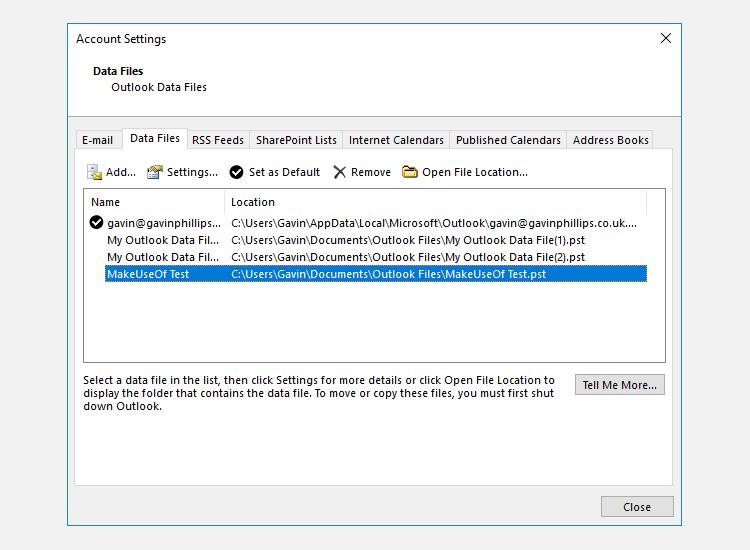Open the Published Calendars tab
Image resolution: width=750 pixels, height=550 pixels.
tap(508, 140)
